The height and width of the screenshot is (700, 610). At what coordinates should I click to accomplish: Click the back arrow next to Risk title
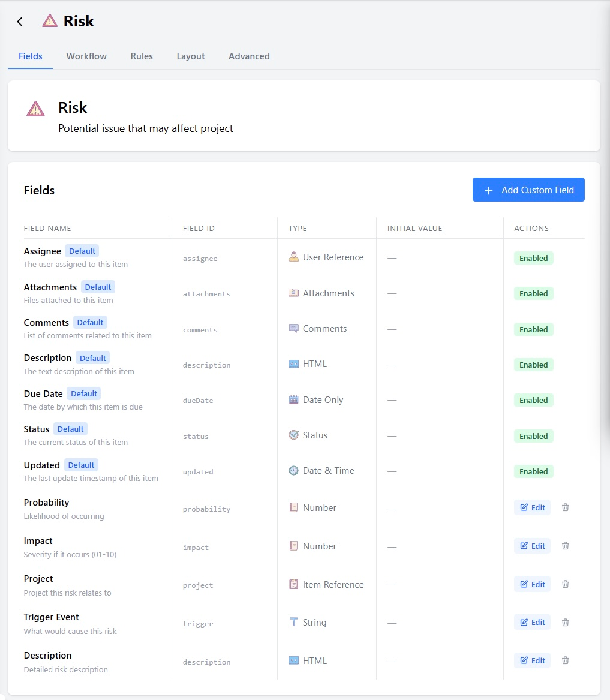20,22
